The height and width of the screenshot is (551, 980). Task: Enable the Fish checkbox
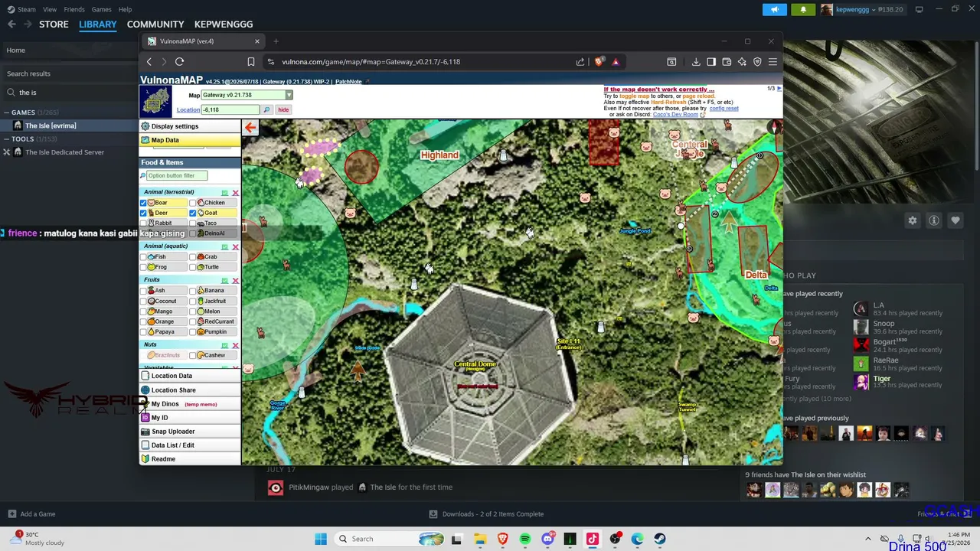(143, 257)
